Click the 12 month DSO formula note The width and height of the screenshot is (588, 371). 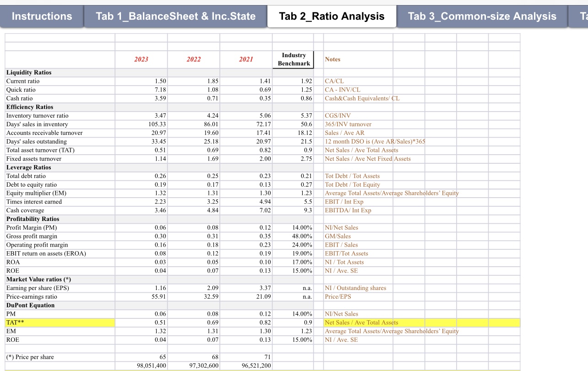(x=375, y=141)
